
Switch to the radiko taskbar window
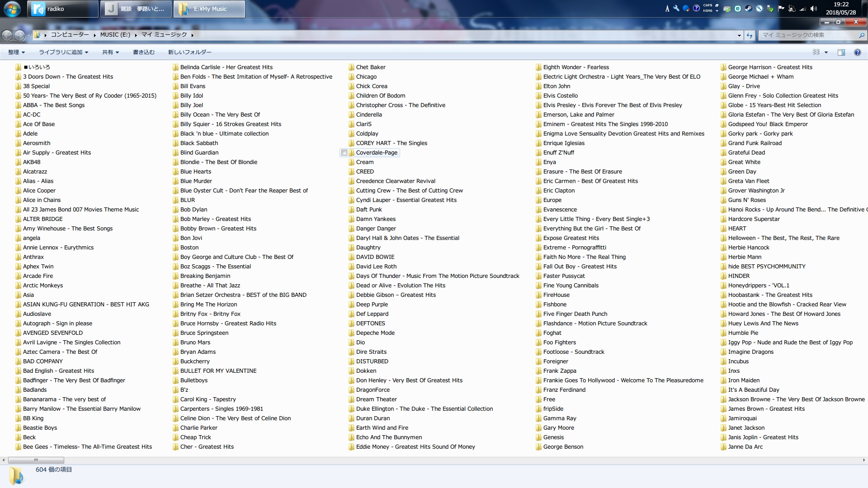[63, 9]
